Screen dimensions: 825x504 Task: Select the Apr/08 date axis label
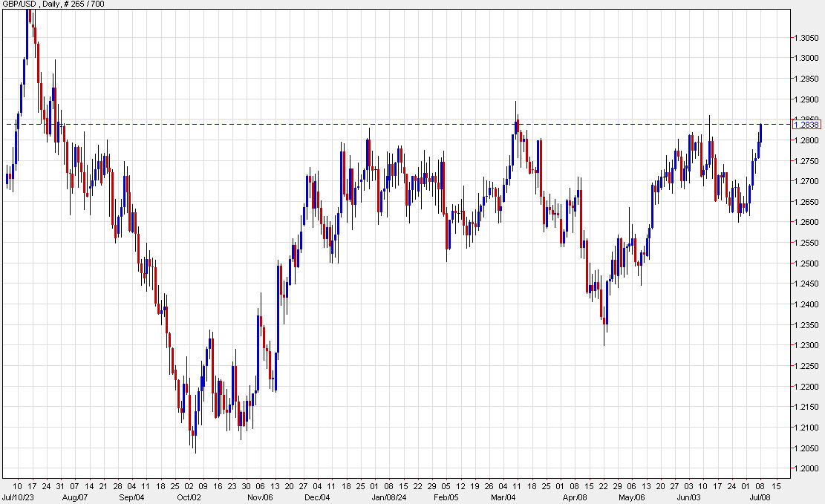tap(575, 498)
